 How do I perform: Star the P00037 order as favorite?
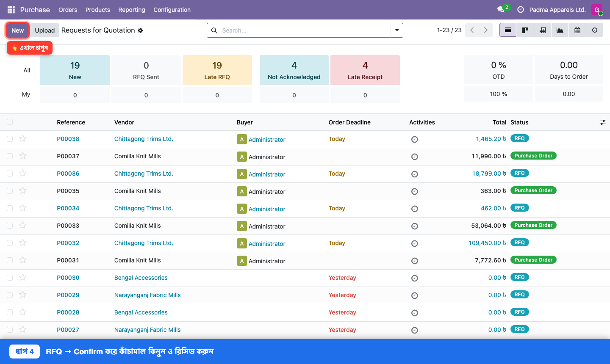click(x=23, y=156)
